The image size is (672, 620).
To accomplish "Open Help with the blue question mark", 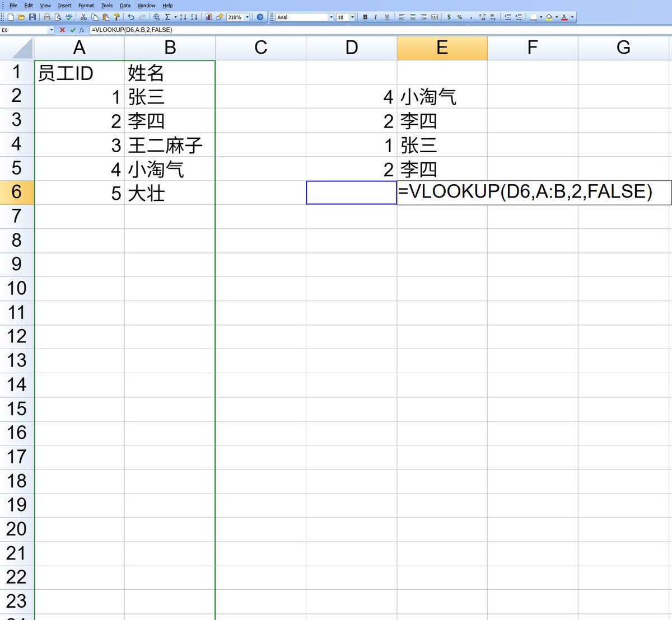I will (260, 17).
